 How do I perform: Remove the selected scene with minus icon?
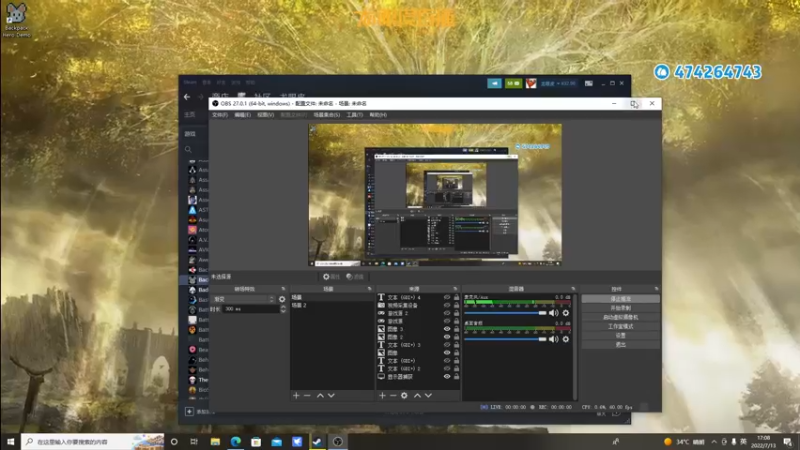click(307, 395)
